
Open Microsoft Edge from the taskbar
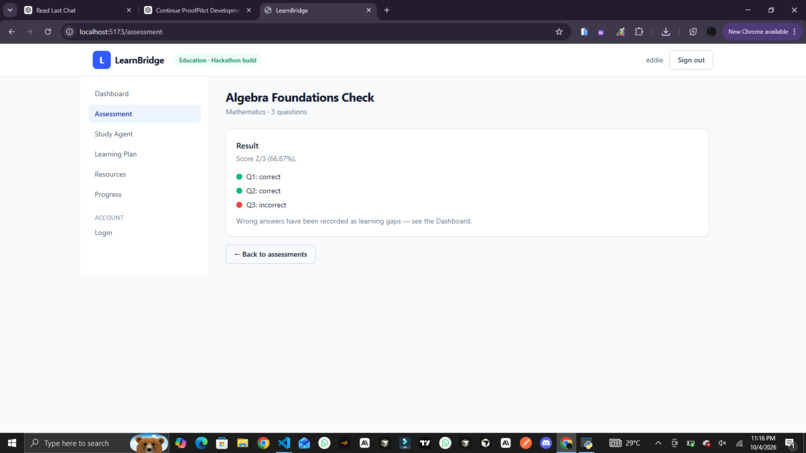[x=201, y=443]
